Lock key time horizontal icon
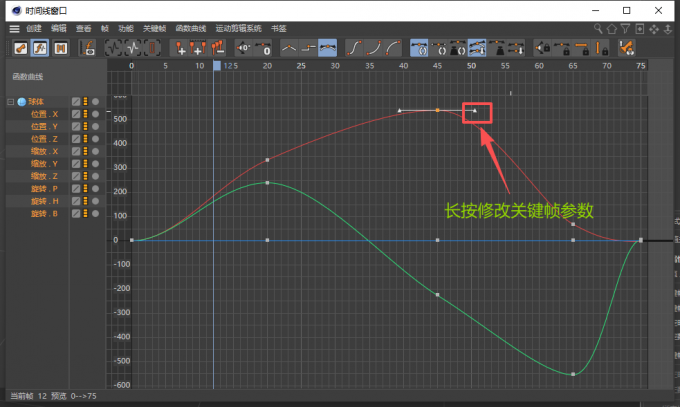The height and width of the screenshot is (407, 680). [581, 48]
